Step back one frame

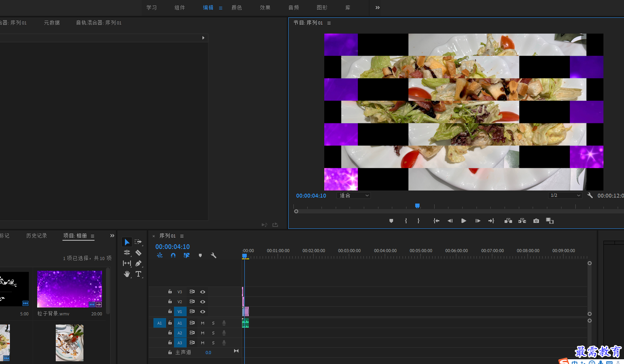[x=450, y=221]
